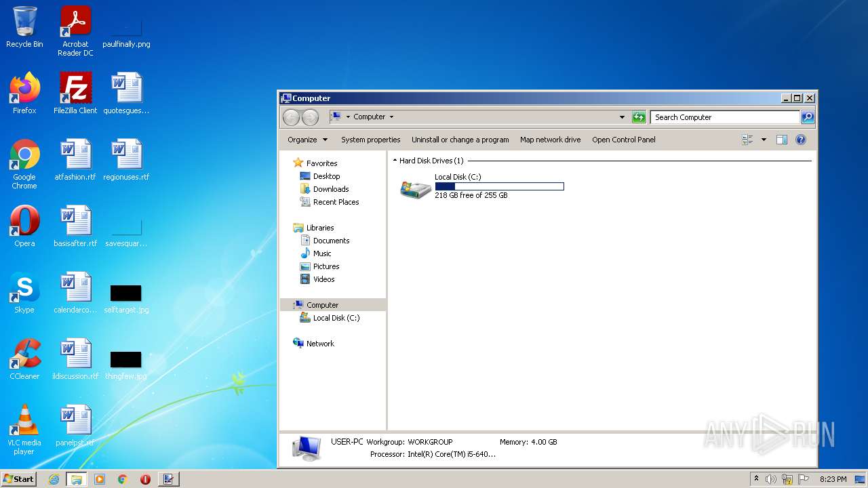Open Videos library
The height and width of the screenshot is (488, 868).
coord(323,279)
